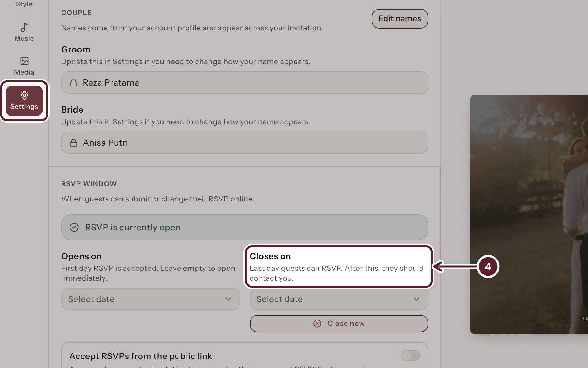Open the Media tab in sidebar

24,66
